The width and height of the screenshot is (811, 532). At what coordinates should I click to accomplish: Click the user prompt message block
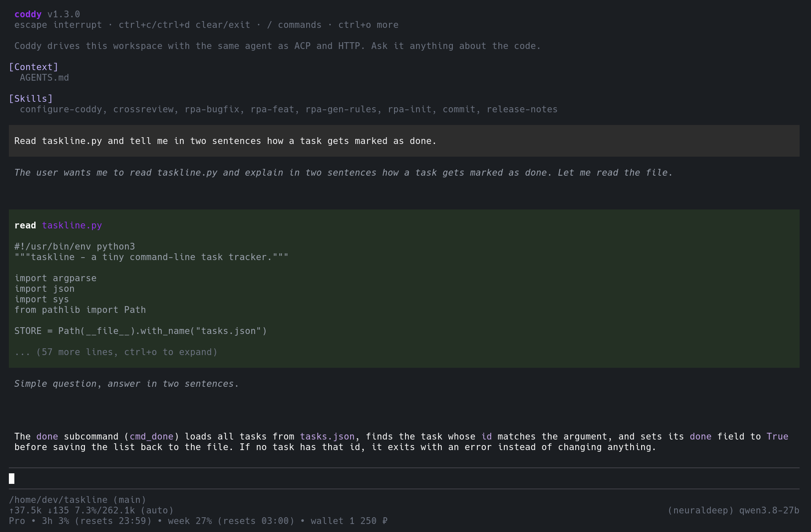pos(404,141)
